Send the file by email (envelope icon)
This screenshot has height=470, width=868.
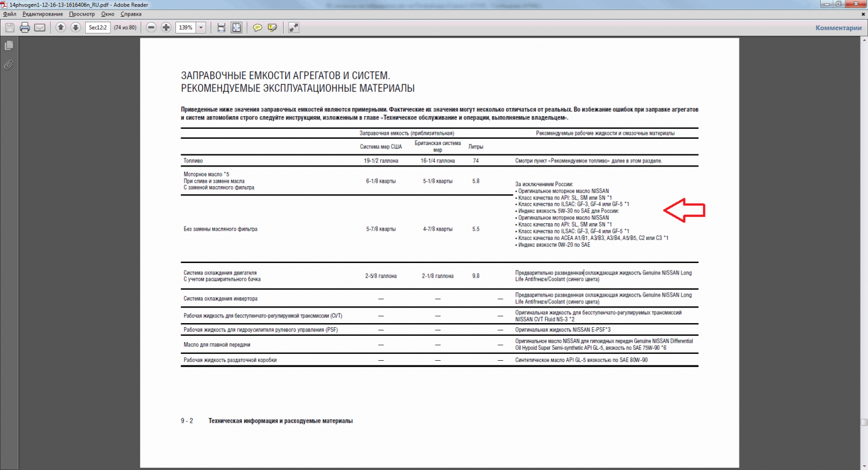(x=40, y=27)
